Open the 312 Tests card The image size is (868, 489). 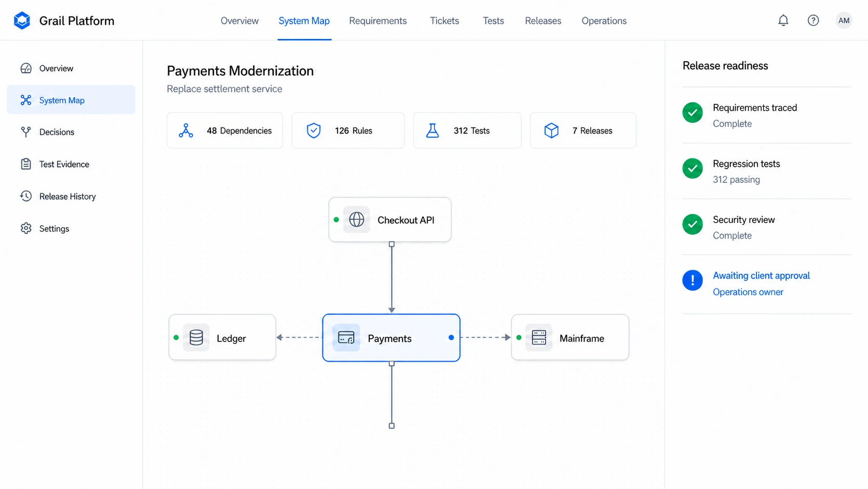(x=467, y=130)
